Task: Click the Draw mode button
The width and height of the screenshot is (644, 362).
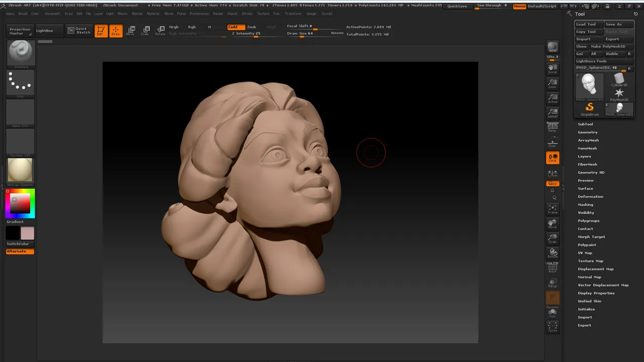Action: tap(116, 31)
